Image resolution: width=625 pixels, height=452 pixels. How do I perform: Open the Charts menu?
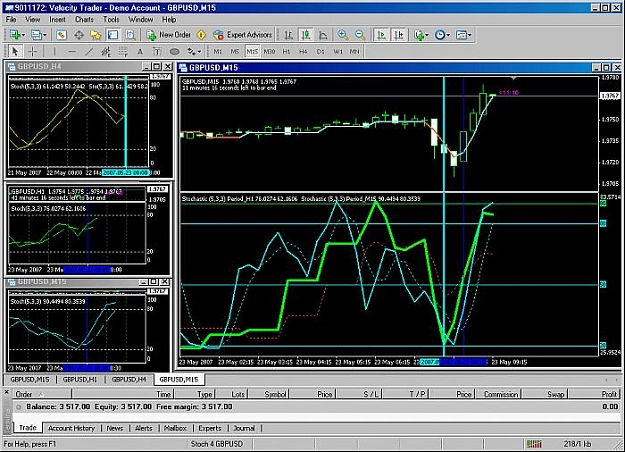pyautogui.click(x=84, y=20)
